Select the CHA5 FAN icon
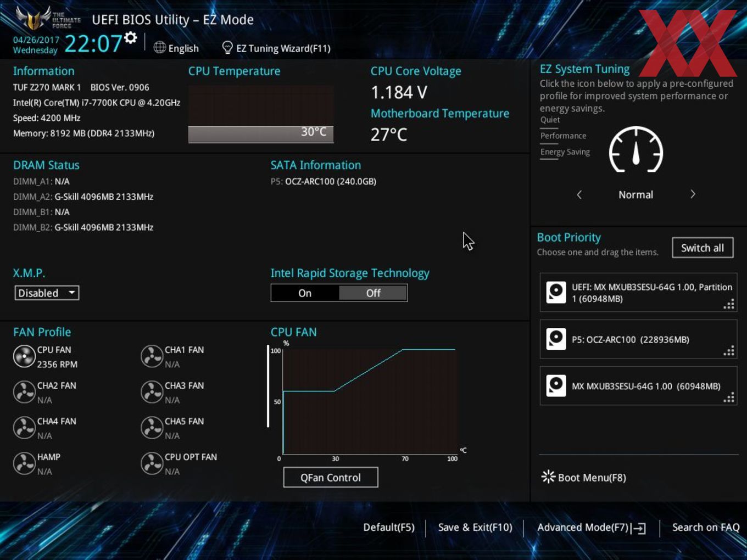Image resolution: width=747 pixels, height=560 pixels. [152, 428]
